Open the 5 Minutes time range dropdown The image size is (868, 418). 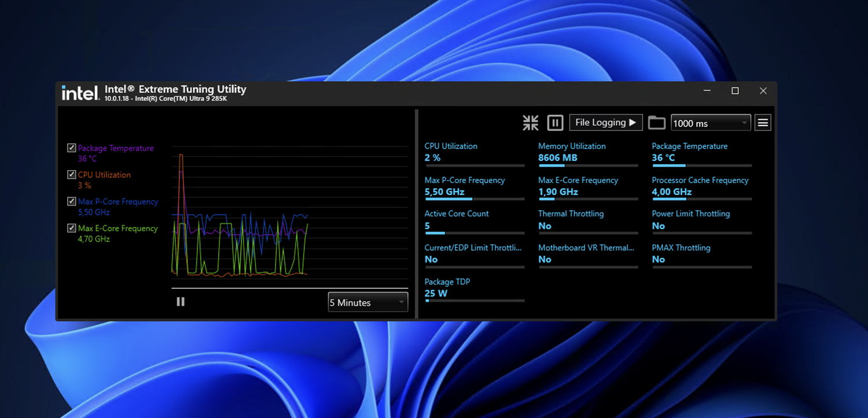click(x=368, y=302)
